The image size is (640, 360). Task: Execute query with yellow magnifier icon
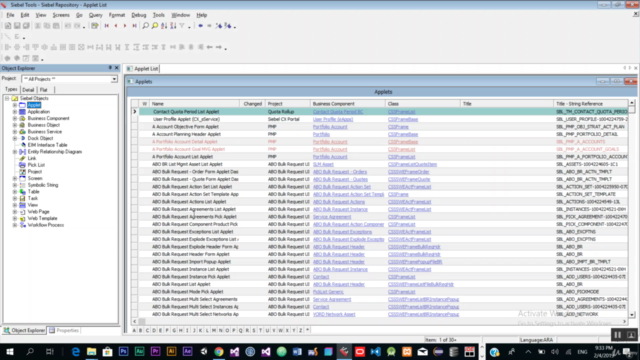tap(155, 26)
